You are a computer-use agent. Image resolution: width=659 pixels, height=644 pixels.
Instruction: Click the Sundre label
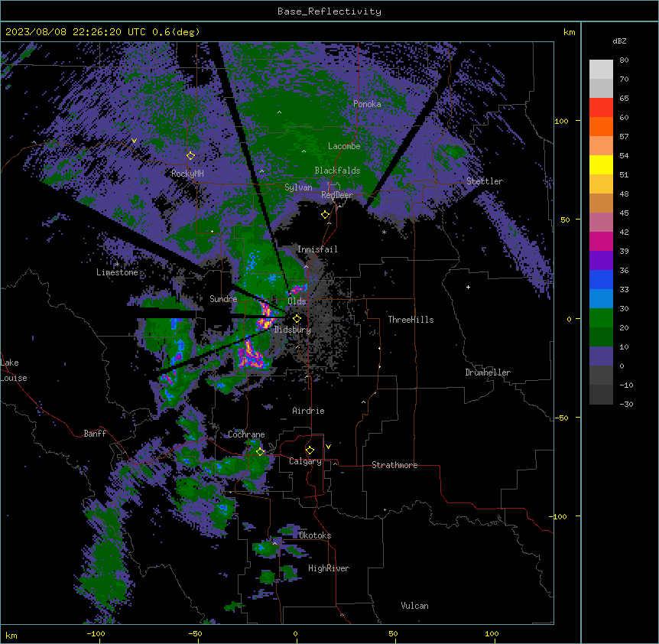click(223, 299)
